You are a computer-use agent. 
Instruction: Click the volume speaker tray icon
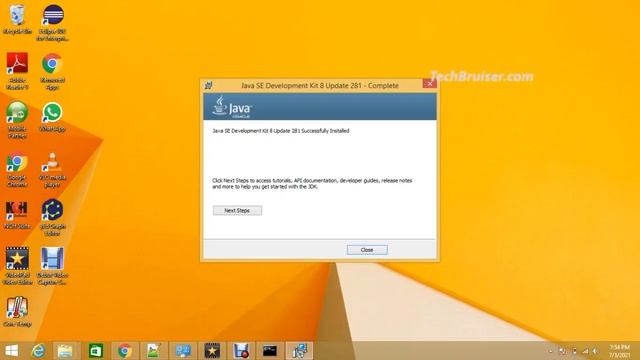click(595, 351)
